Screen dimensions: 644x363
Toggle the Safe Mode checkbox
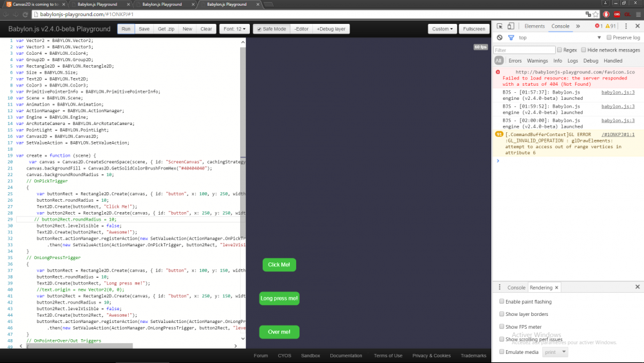[259, 29]
